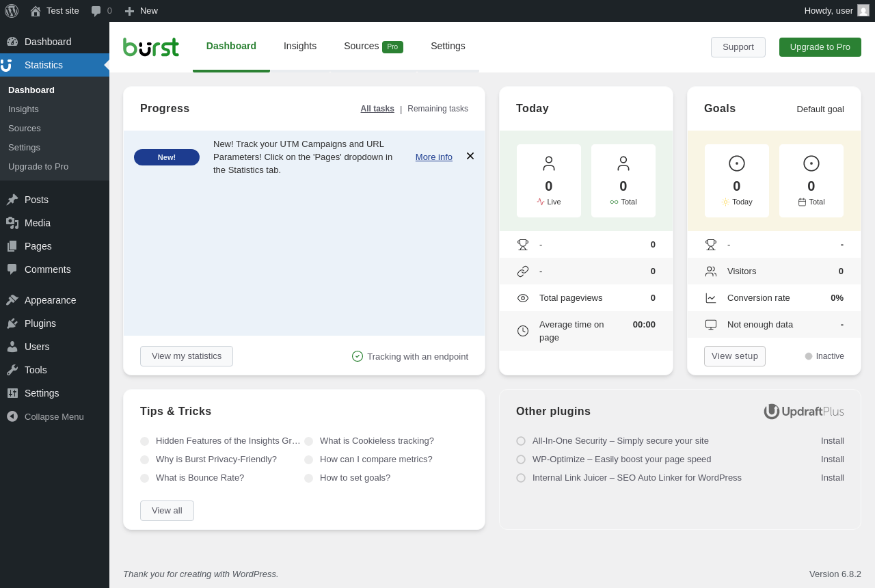Open the Sources Pro tab
The image size is (875, 588).
pyautogui.click(x=373, y=46)
